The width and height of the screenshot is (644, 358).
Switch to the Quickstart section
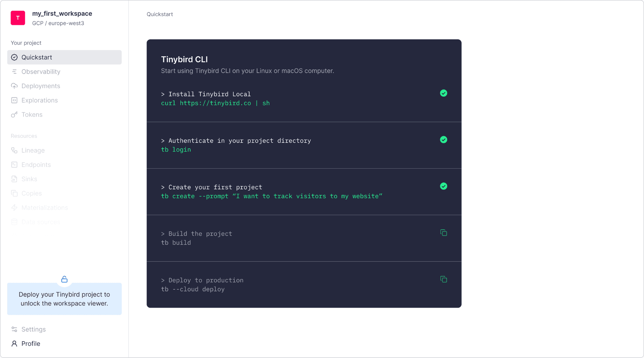coord(37,57)
